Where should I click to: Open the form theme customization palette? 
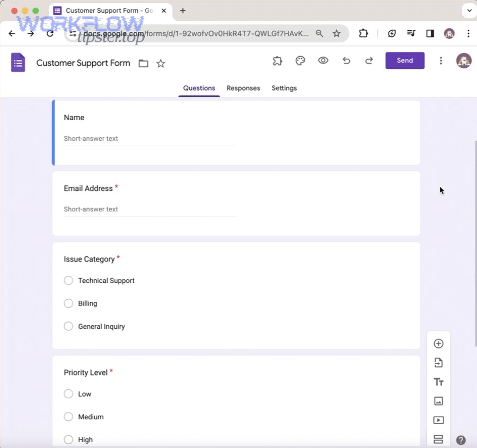pos(300,60)
